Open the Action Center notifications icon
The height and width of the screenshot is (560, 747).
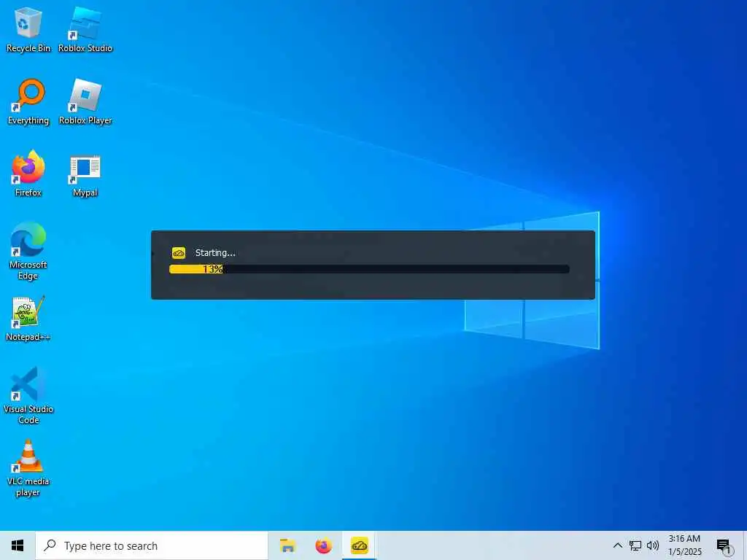(724, 547)
